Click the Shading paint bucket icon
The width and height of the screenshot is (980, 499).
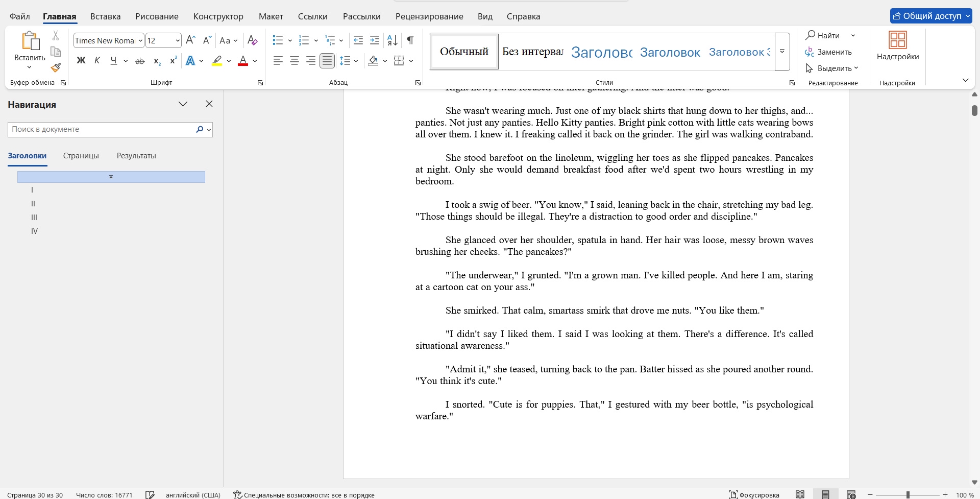[x=373, y=61]
